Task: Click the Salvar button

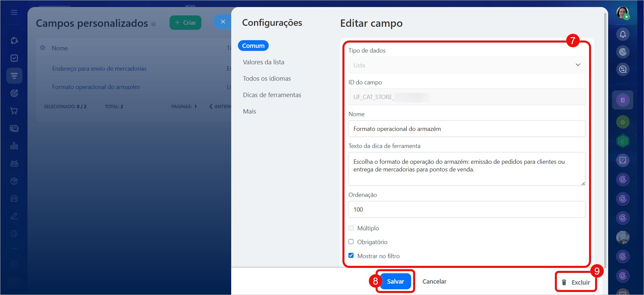Action: [x=395, y=281]
